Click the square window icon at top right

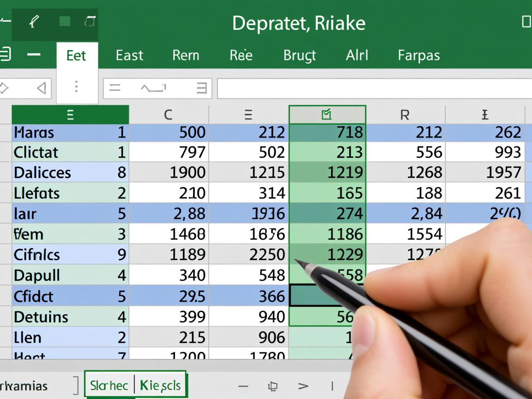tap(526, 21)
